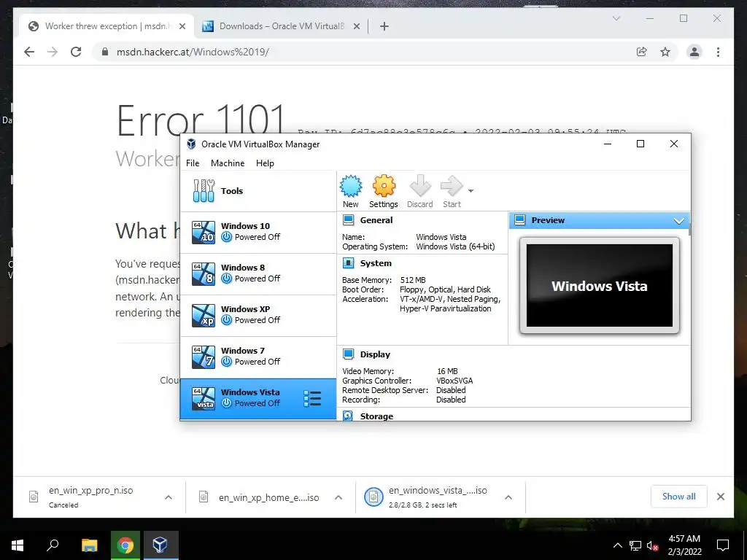Image resolution: width=747 pixels, height=560 pixels.
Task: Click the en_windows_vista download progress icon
Action: tap(373, 497)
